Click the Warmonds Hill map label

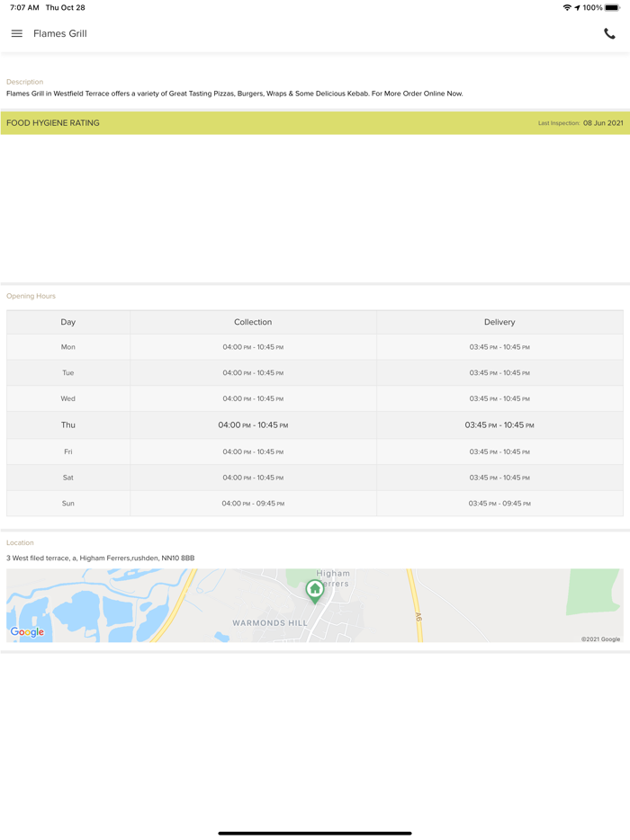pyautogui.click(x=270, y=623)
